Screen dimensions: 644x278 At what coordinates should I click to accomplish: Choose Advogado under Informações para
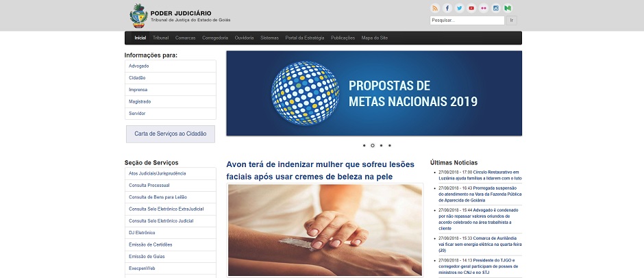171,66
